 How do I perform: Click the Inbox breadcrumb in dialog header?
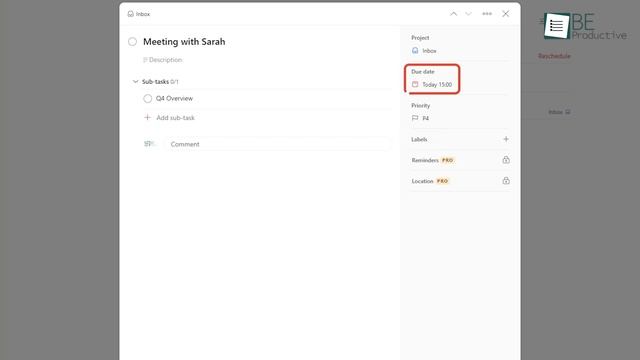coord(139,14)
